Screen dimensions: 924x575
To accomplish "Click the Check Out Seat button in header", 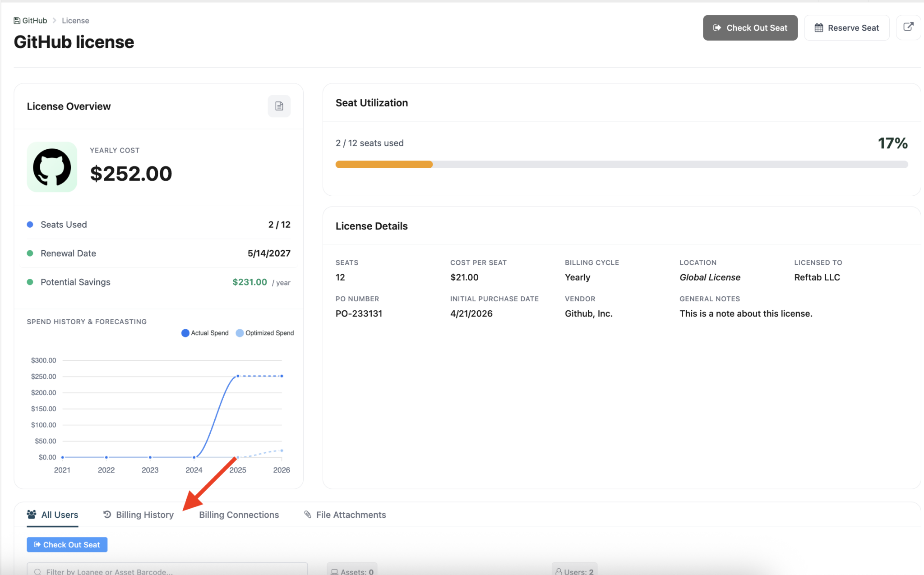I will point(750,28).
